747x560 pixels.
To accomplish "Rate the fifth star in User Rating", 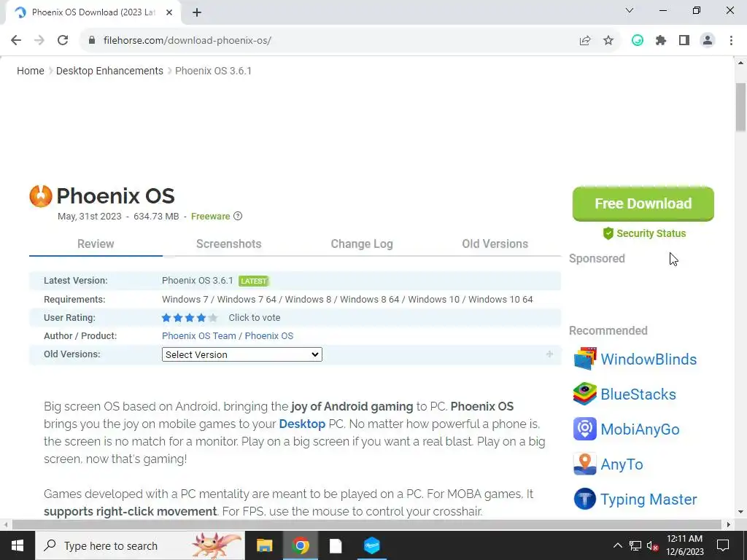I will point(213,318).
